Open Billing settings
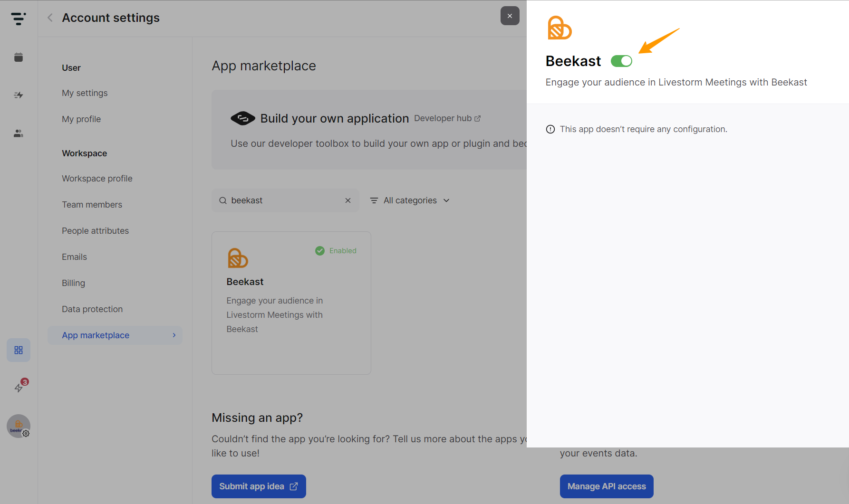849x504 pixels. (x=73, y=283)
